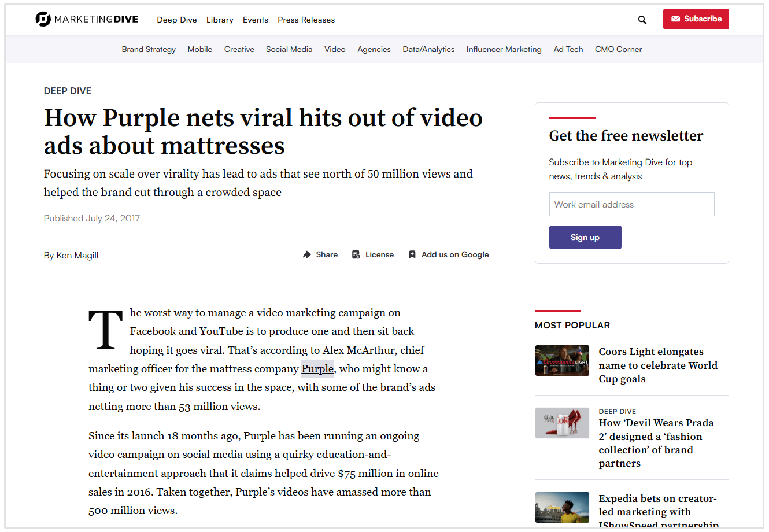Select the Brand Strategy topic
The image size is (769, 532).
point(149,49)
